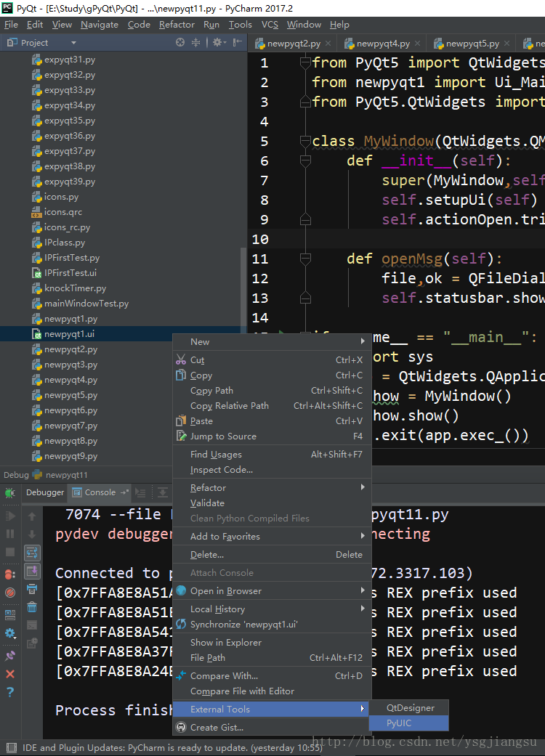Collapse the class MyWindow fold marker
This screenshot has width=545, height=756.
(x=304, y=142)
